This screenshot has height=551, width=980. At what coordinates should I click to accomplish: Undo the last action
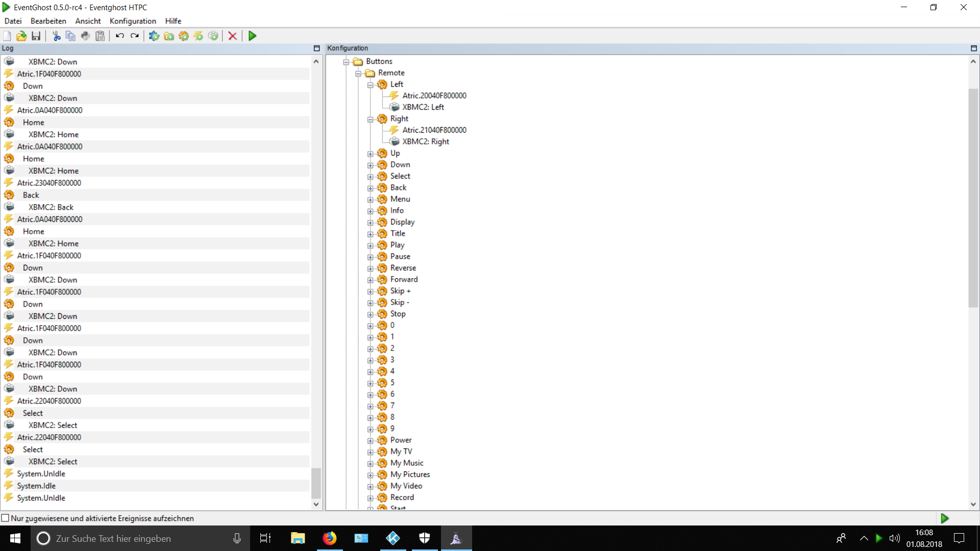120,36
